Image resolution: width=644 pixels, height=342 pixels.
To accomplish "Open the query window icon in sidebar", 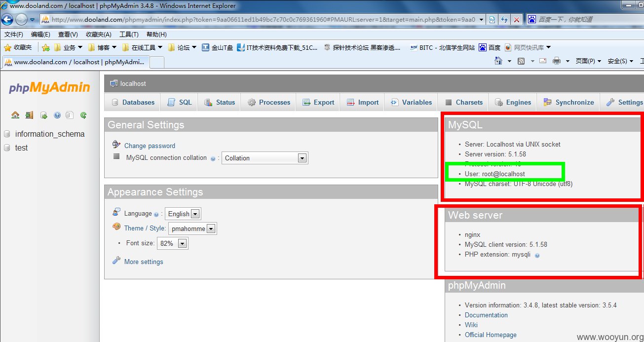I will (43, 115).
